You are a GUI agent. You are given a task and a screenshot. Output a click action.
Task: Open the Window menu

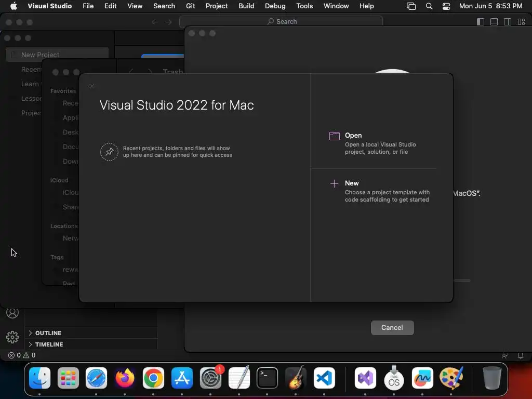click(336, 6)
